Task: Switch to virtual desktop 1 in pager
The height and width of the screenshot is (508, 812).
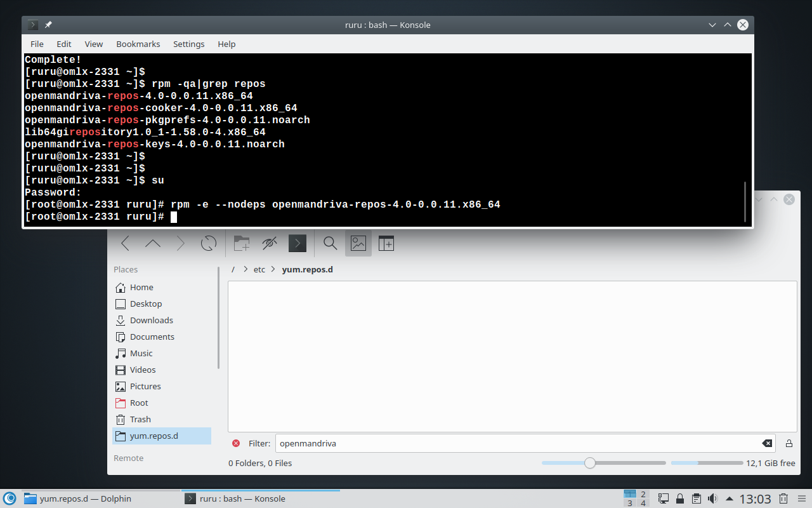Action: (x=629, y=494)
